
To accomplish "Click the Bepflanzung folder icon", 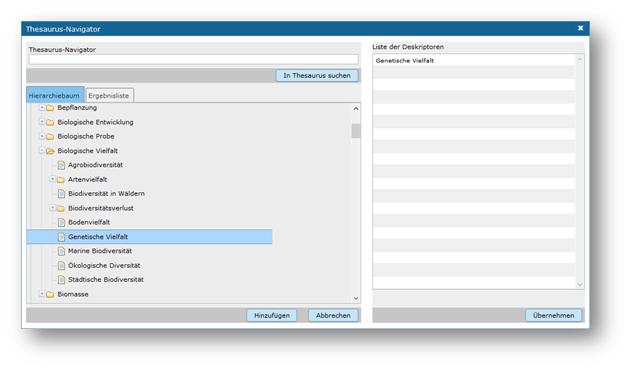I will [50, 108].
